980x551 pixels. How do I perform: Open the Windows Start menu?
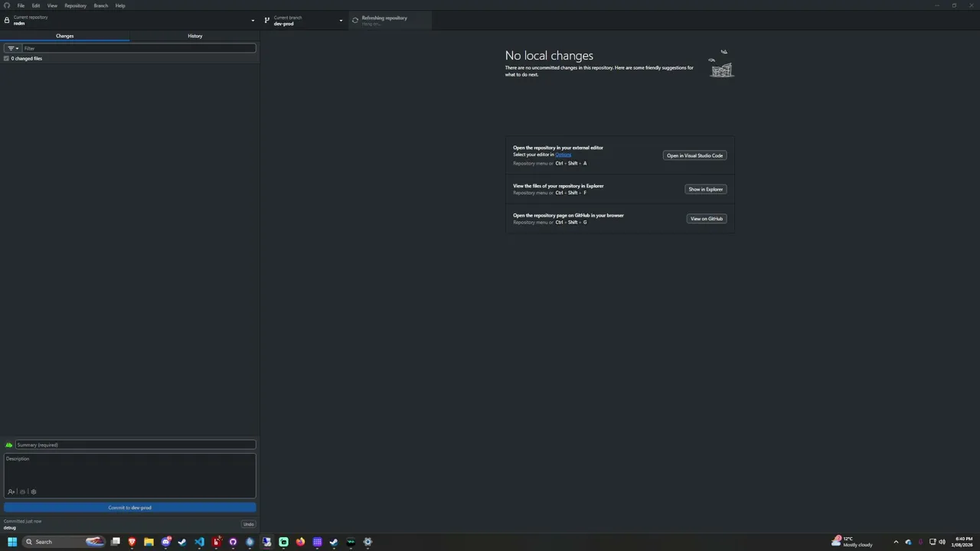click(12, 542)
